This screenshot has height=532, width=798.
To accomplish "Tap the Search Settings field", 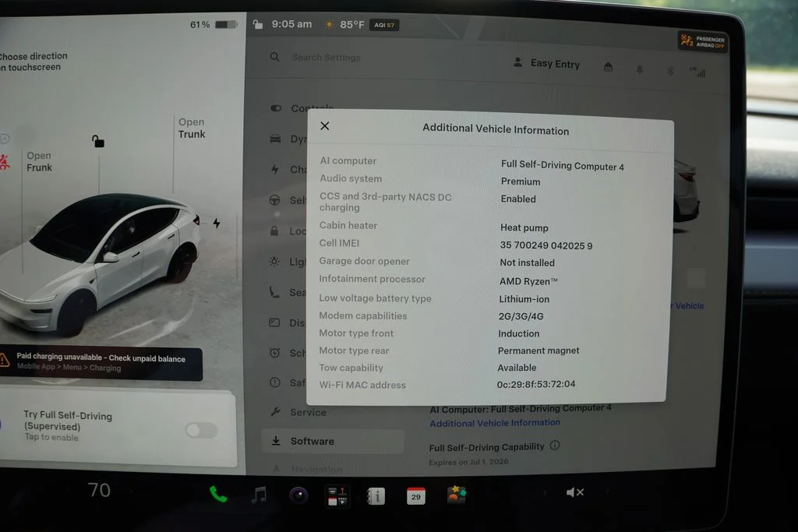I will tap(326, 58).
